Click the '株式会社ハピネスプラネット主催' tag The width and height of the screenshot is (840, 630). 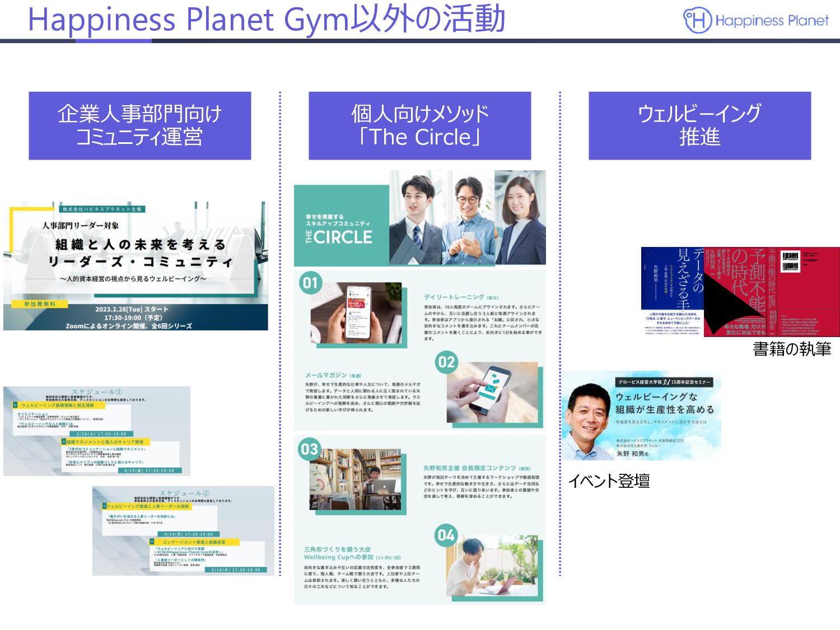[102, 209]
